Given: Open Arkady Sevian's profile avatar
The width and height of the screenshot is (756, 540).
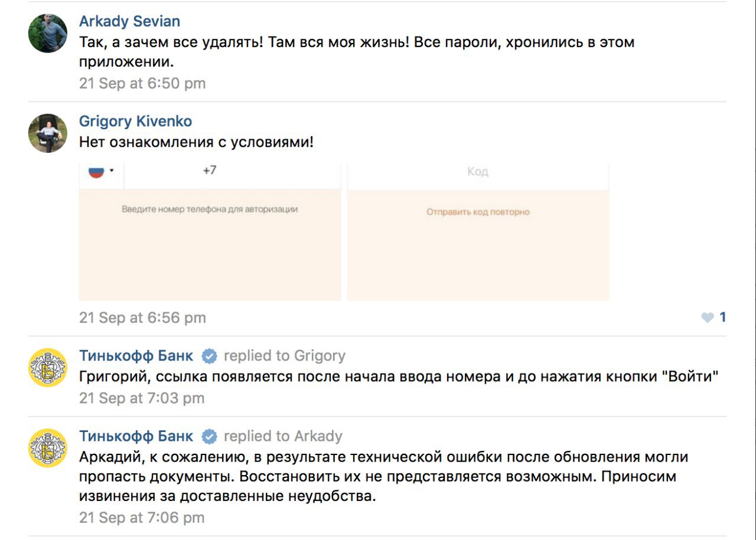Looking at the screenshot, I should pos(48,33).
